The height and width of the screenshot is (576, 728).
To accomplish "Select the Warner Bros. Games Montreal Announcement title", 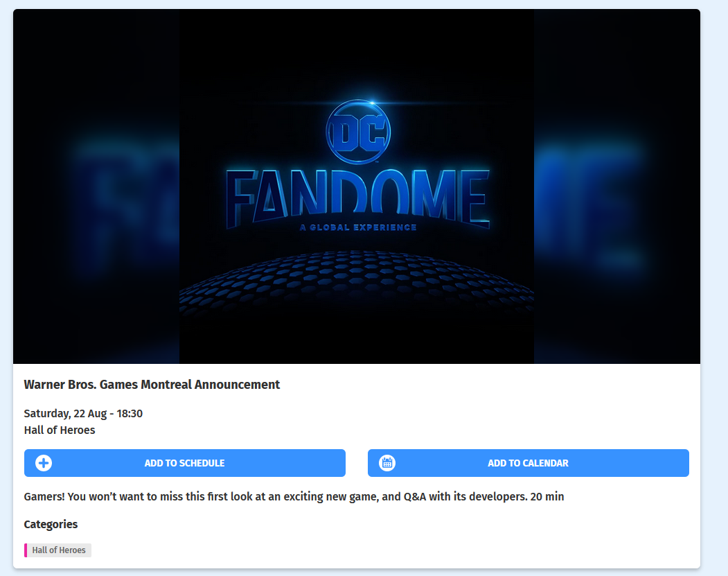I will [x=152, y=385].
